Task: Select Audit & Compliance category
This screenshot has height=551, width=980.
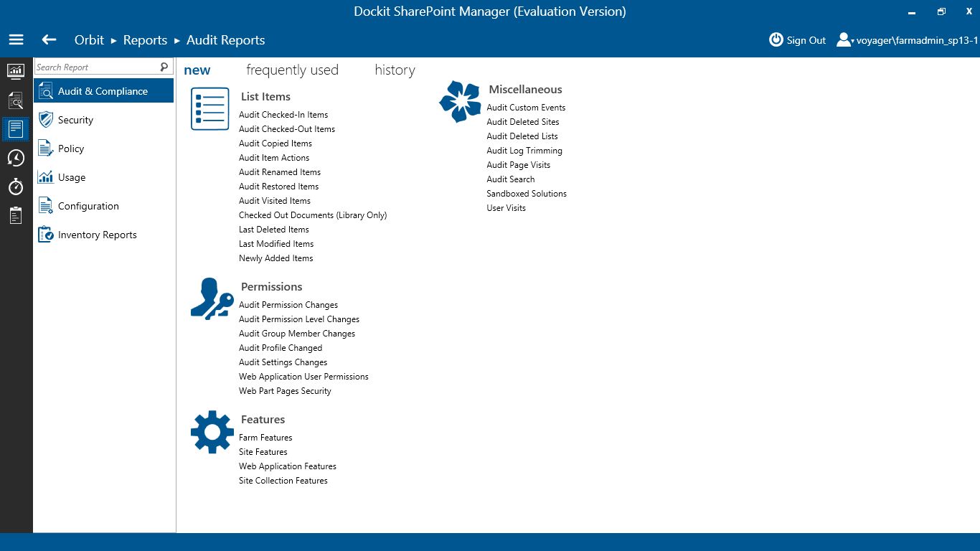Action: pos(103,91)
